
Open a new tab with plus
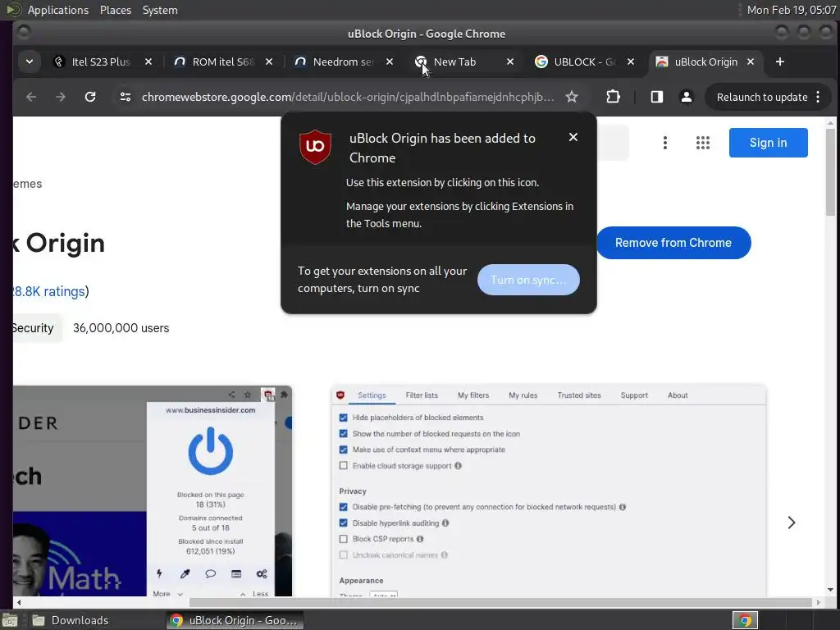(x=780, y=62)
